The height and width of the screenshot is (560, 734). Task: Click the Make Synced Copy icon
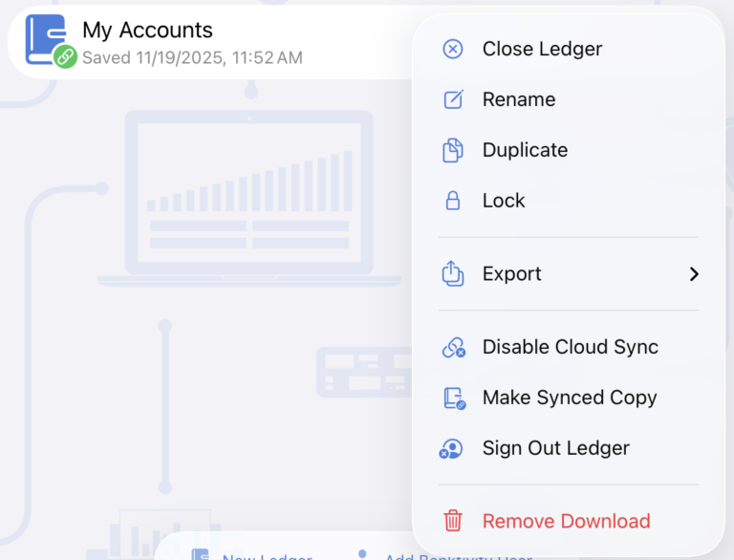tap(453, 398)
